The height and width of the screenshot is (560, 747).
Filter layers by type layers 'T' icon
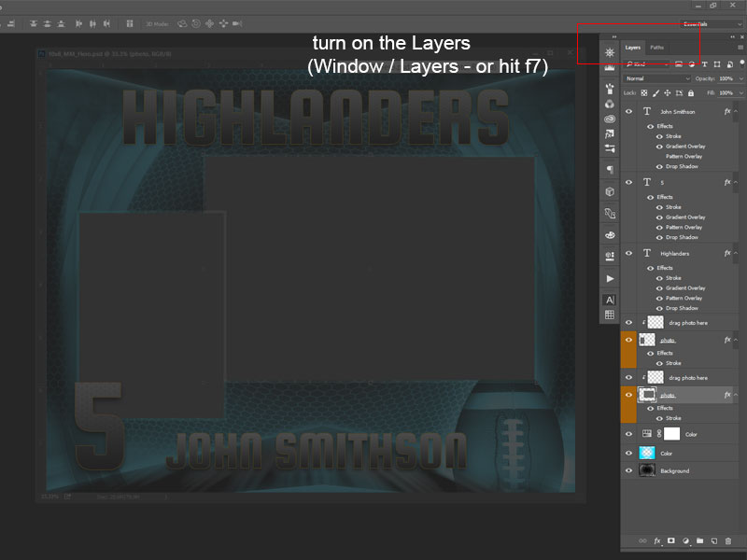click(x=705, y=64)
